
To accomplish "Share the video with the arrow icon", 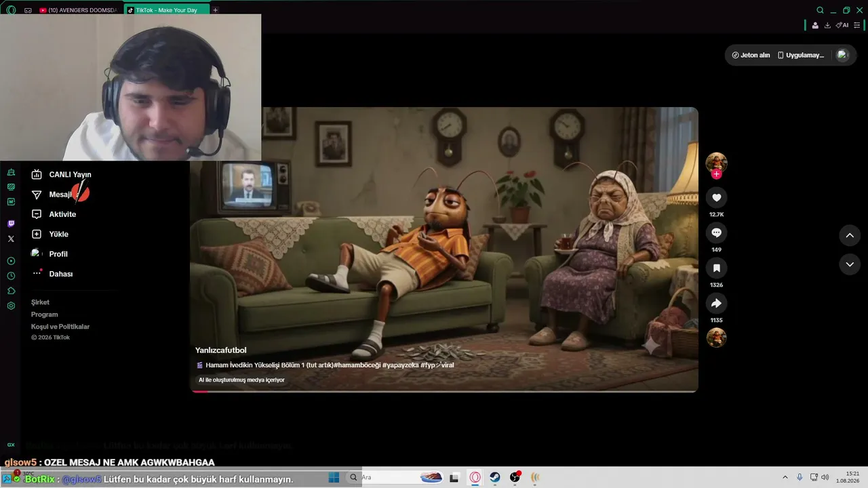I will coord(716,303).
